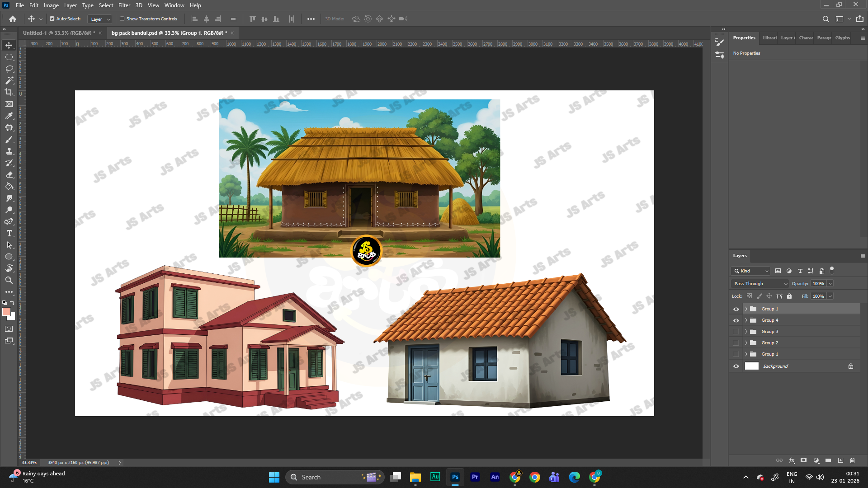Open Adobe Premiere Pro from taskbar
This screenshot has height=488, width=868.
(x=475, y=477)
